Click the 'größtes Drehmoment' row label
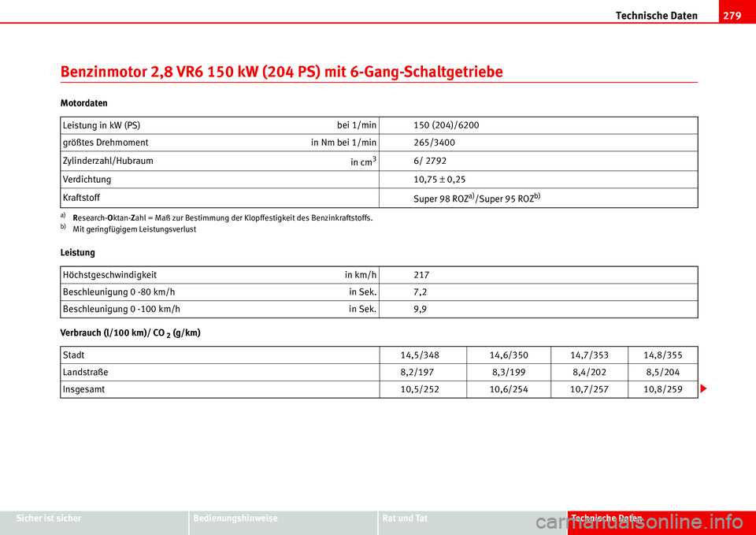The height and width of the screenshot is (535, 756). (x=106, y=143)
